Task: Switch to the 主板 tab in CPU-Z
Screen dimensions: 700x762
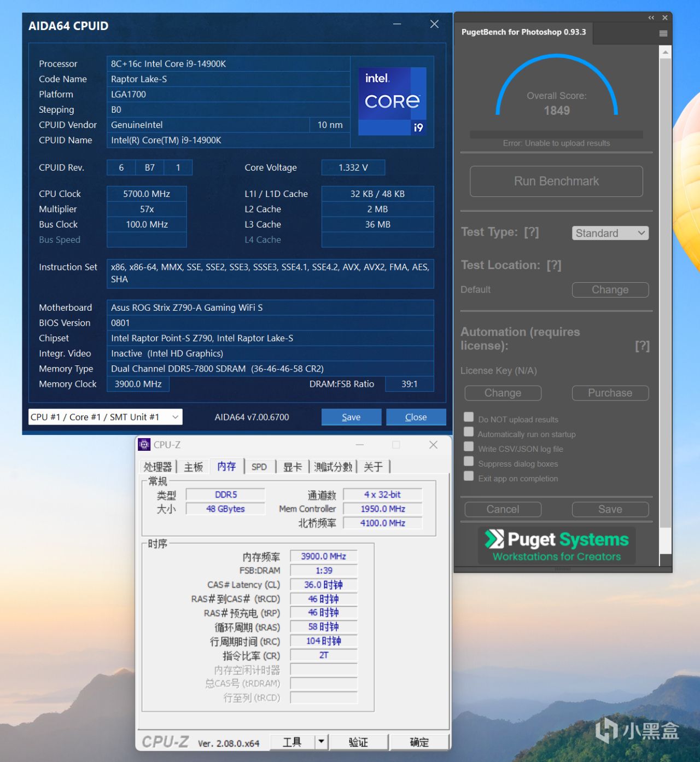Action: coord(194,467)
